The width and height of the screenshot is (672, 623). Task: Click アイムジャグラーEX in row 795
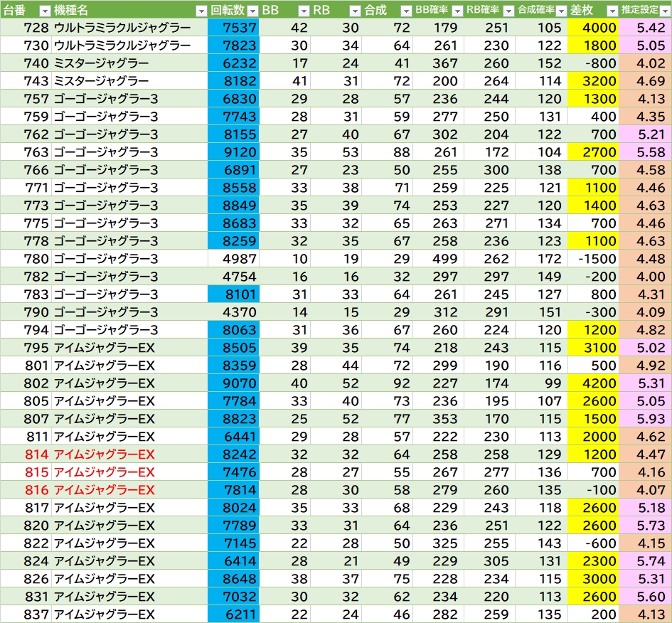coord(104,348)
